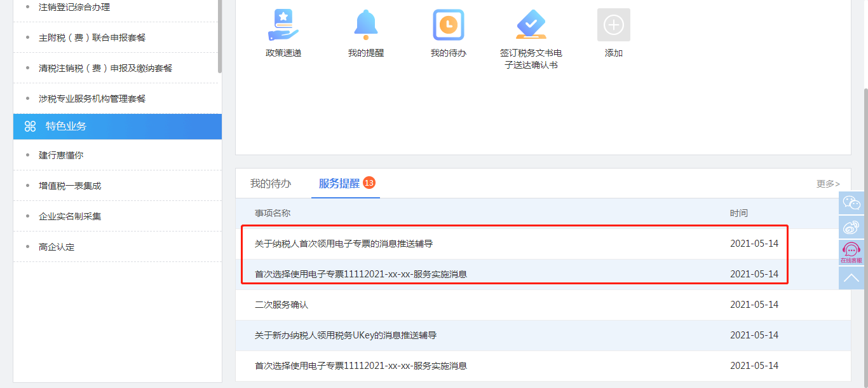The image size is (868, 388).
Task: Open the 我的提醒 bell icon
Action: [x=366, y=25]
